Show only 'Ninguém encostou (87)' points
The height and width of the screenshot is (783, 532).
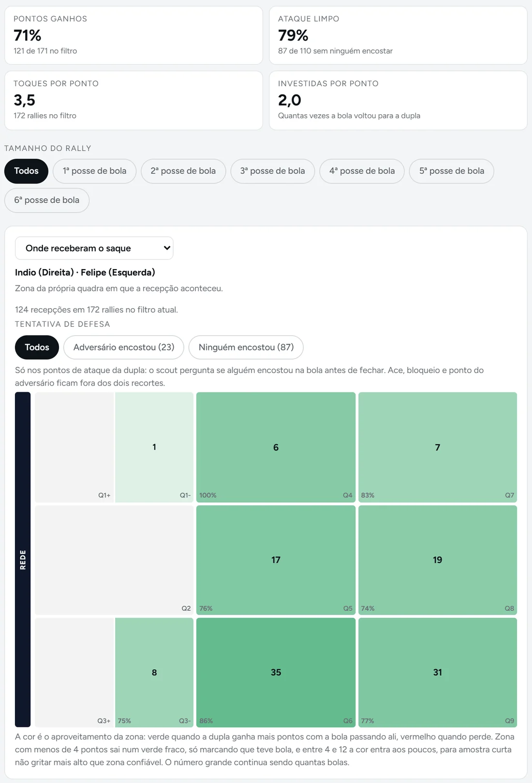[x=246, y=347]
